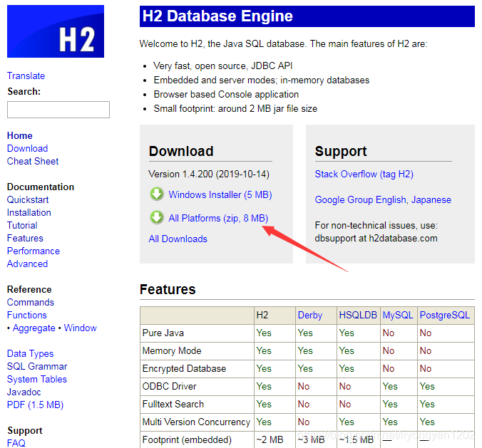Open the System Tables reference
482x448 pixels.
click(x=37, y=379)
